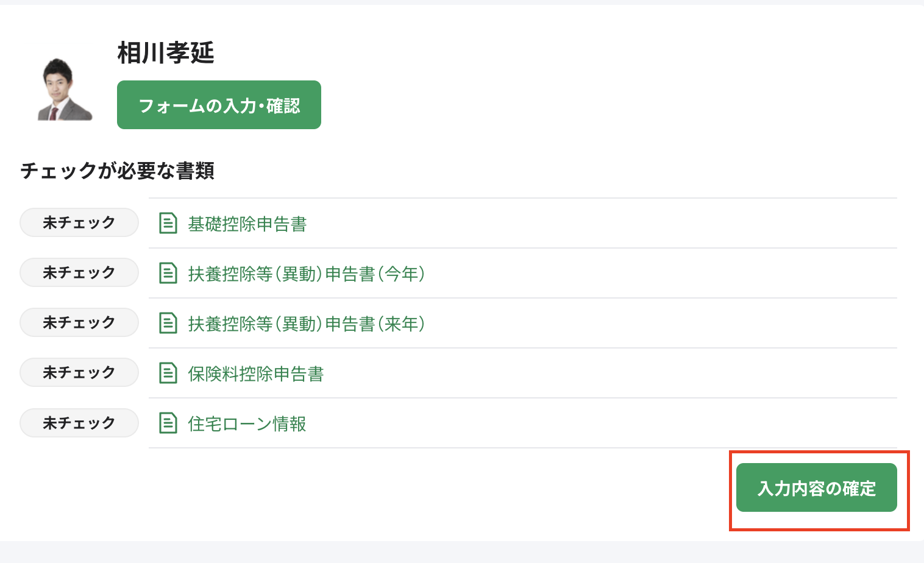Click the document icon beside 住宅ローン情報
Image resolution: width=924 pixels, height=563 pixels.
pyautogui.click(x=167, y=423)
